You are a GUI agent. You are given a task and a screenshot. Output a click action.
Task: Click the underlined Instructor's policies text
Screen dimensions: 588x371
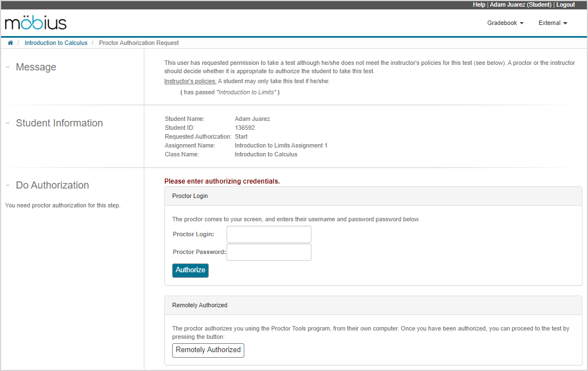(x=190, y=82)
